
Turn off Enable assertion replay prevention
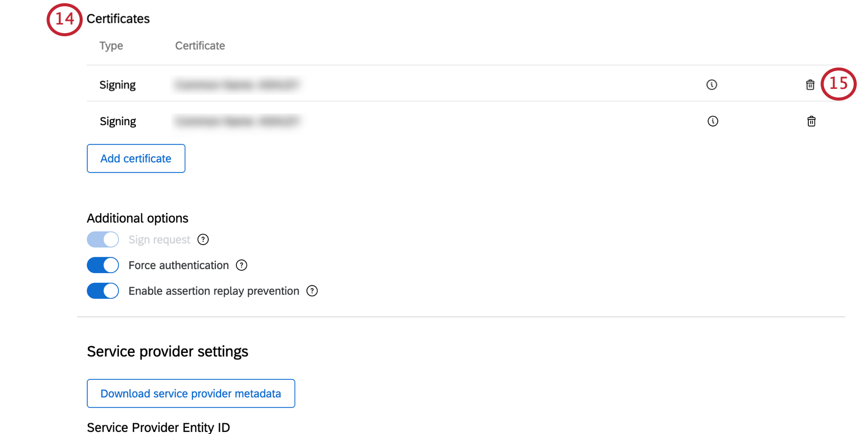pyautogui.click(x=103, y=291)
